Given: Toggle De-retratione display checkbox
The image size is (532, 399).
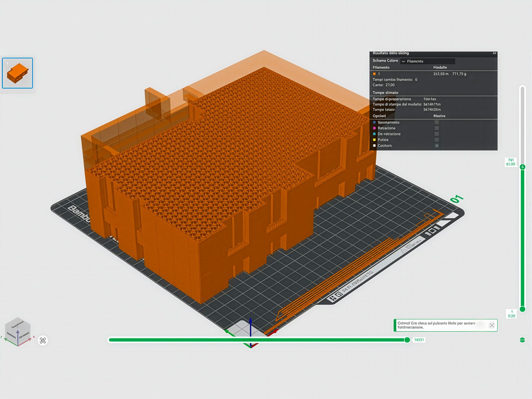Looking at the screenshot, I should coord(437,134).
